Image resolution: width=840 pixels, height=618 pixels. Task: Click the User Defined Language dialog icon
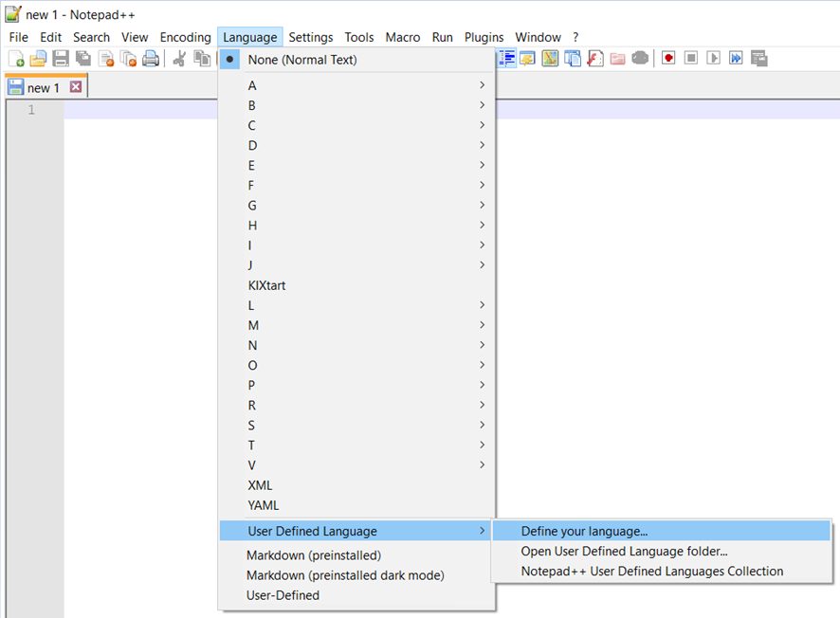coord(528,59)
